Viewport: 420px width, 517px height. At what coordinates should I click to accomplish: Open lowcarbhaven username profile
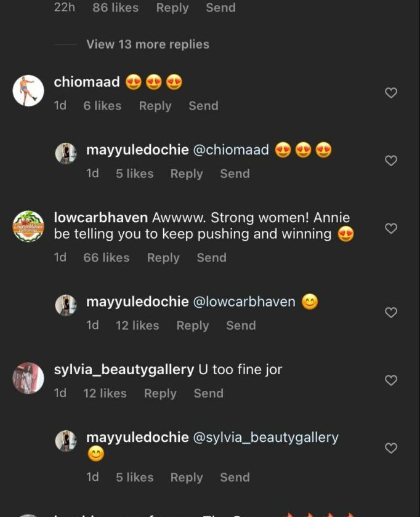[101, 217]
